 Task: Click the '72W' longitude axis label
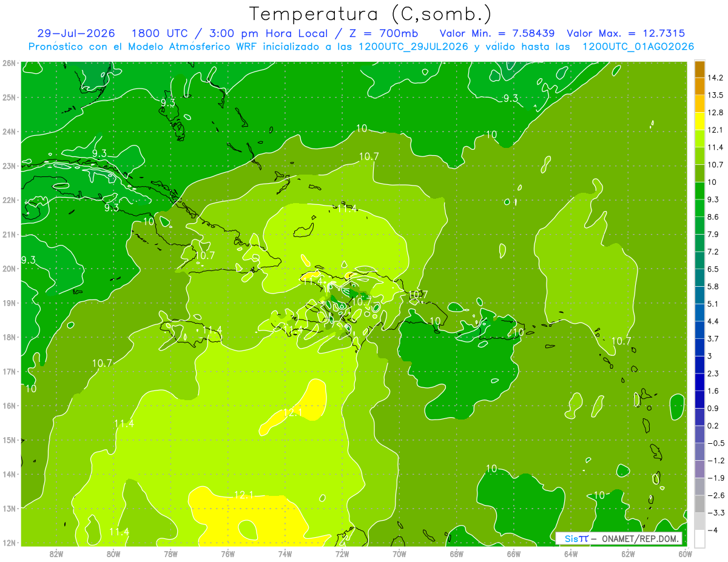342,554
